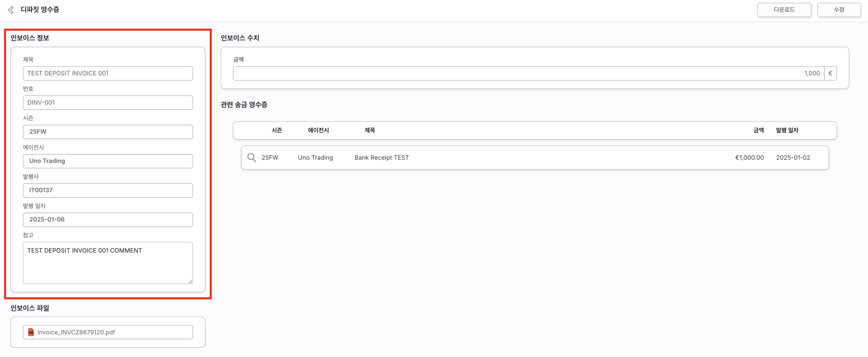
Task: Select the Bank Receipt TEST row
Action: 534,157
